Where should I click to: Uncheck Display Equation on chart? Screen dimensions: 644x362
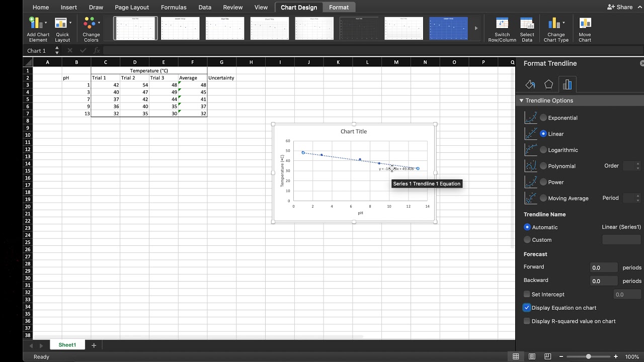[x=527, y=308]
